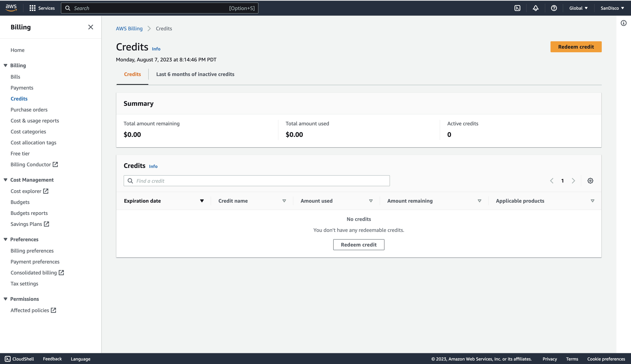Open the notifications bell

pyautogui.click(x=535, y=8)
